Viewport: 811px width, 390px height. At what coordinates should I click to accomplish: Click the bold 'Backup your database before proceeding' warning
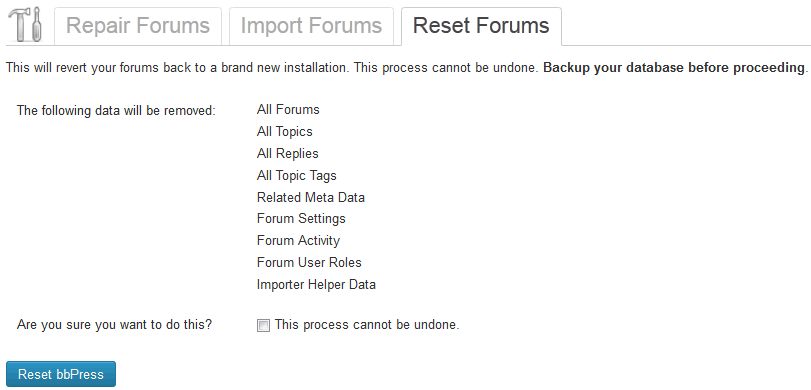[x=675, y=68]
